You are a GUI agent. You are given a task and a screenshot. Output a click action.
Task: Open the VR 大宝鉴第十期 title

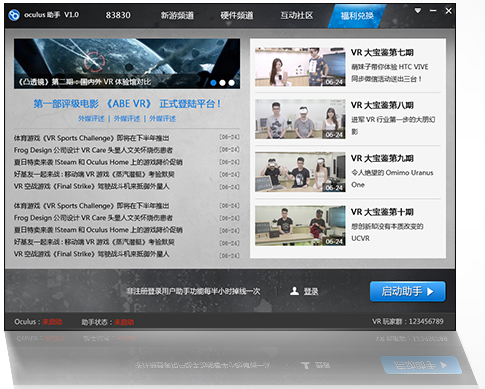(x=382, y=212)
